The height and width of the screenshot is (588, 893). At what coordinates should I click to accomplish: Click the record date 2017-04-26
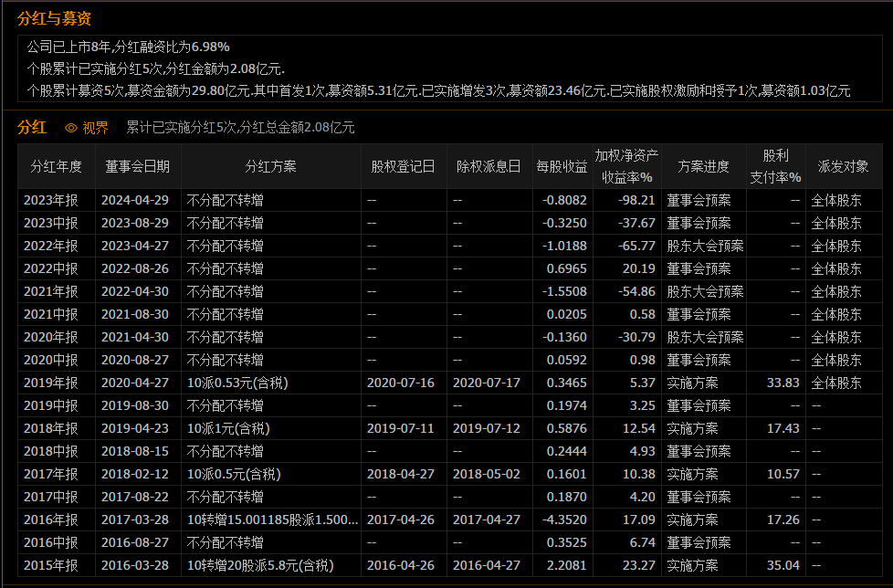coord(400,520)
